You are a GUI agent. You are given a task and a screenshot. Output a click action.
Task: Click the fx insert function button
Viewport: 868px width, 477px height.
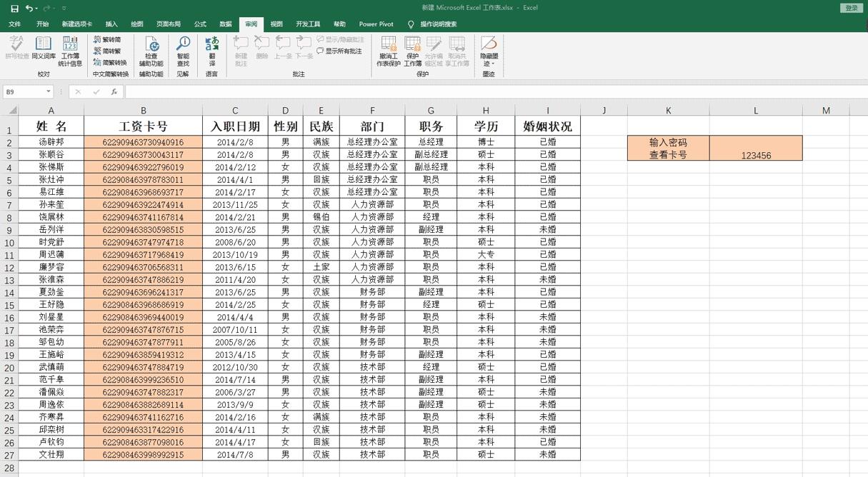(x=114, y=91)
